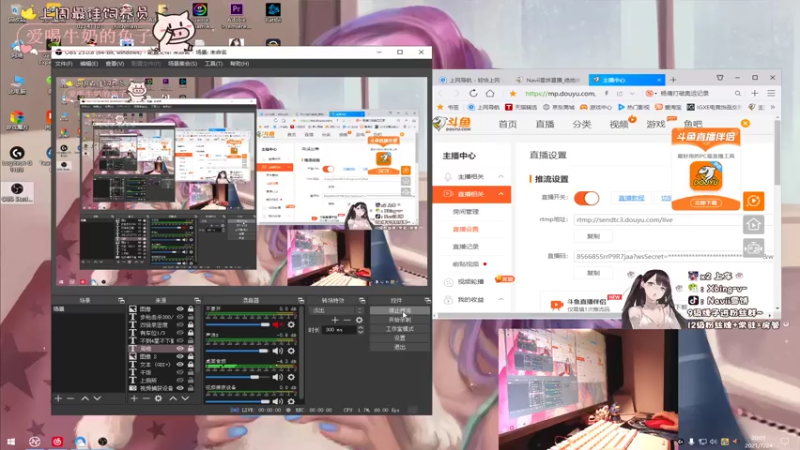Viewport: 800px width, 450px height.
Task: Toggle the lock on the 文本 (GDI+) source
Action: click(190, 364)
